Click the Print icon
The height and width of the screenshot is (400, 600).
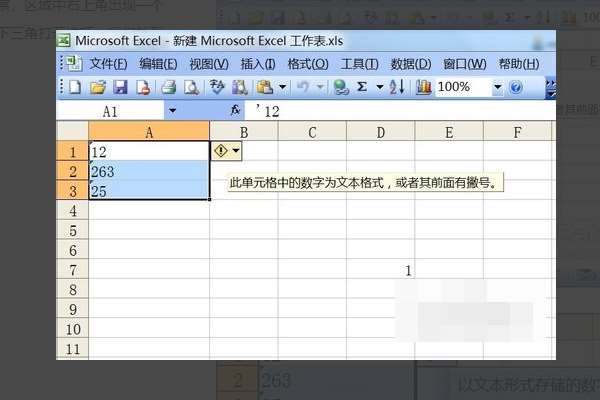coord(168,87)
